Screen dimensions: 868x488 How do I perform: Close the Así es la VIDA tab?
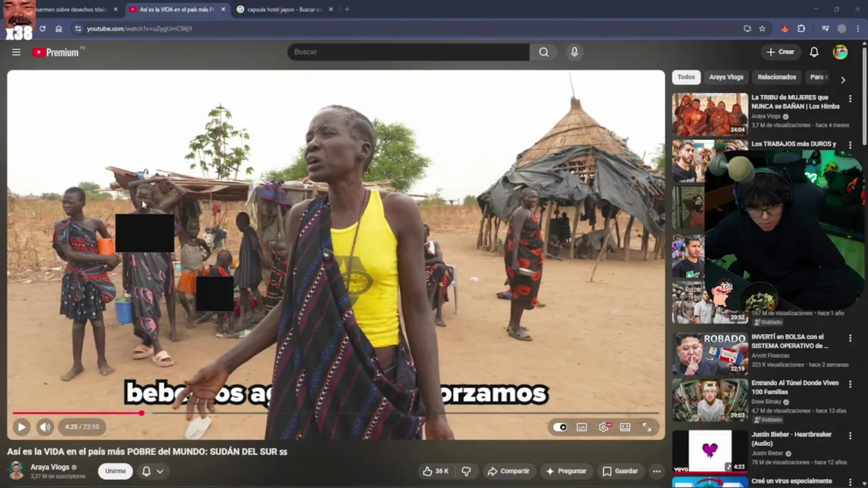pos(223,9)
